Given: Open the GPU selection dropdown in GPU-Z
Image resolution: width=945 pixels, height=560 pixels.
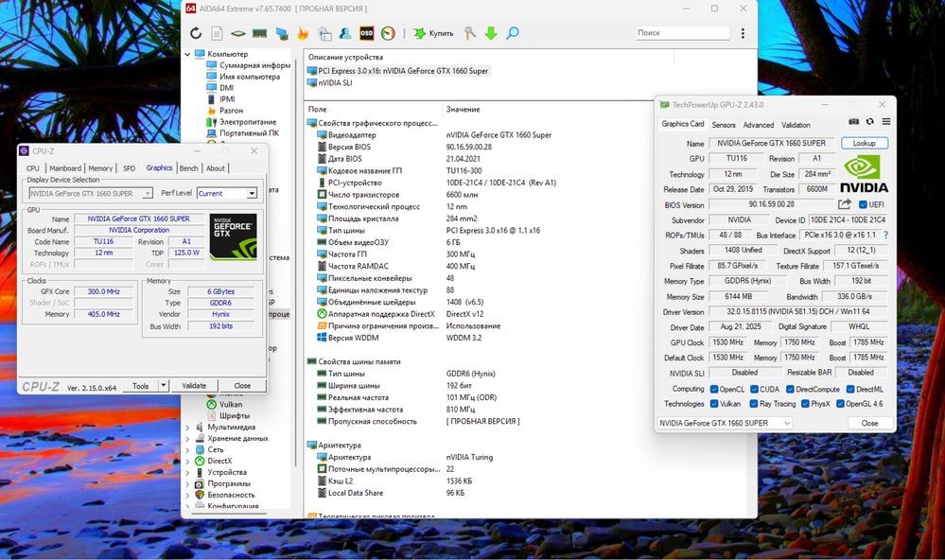Looking at the screenshot, I should [725, 423].
